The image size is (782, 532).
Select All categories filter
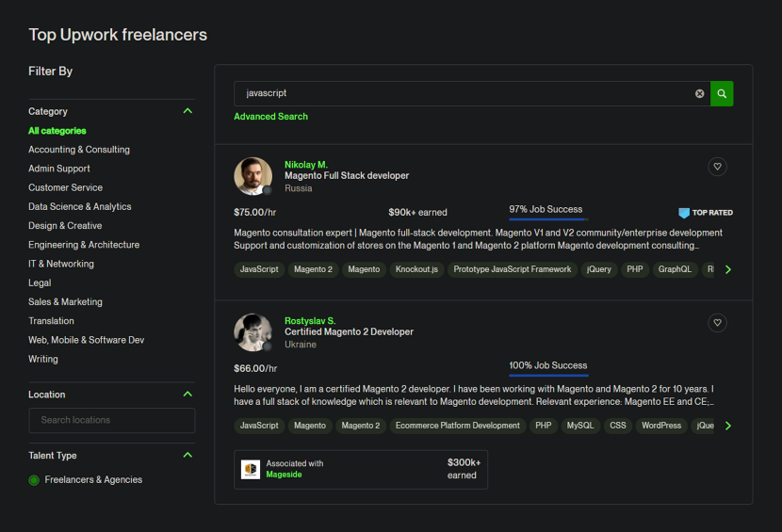pos(57,131)
